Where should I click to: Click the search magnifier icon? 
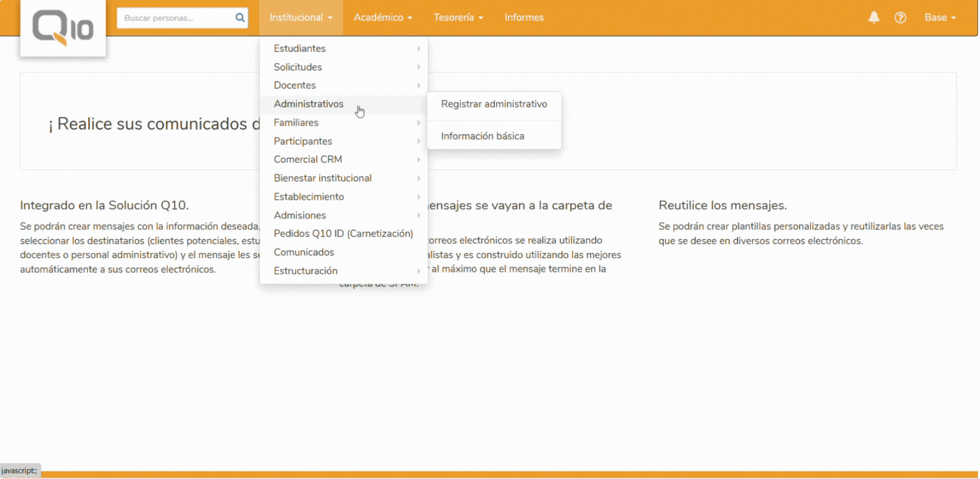pos(240,18)
